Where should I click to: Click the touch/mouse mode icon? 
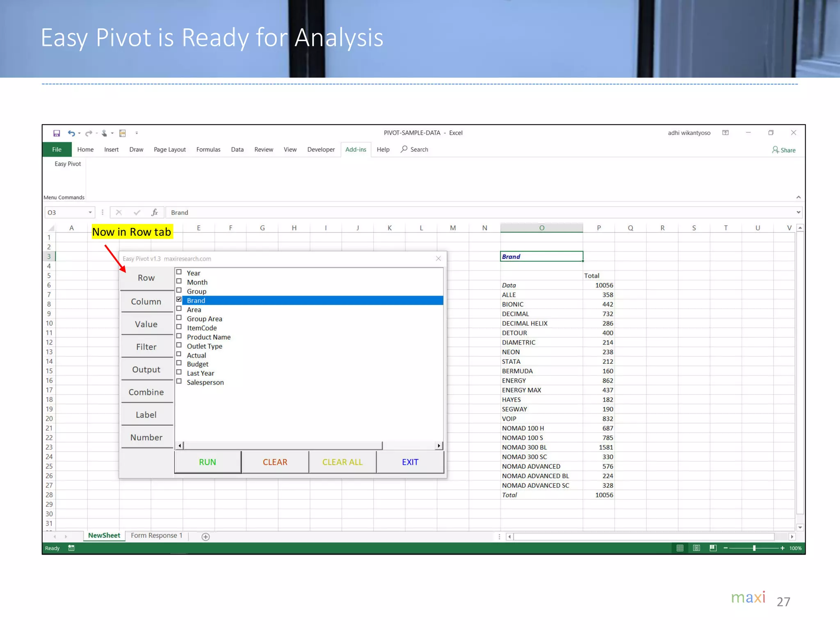[104, 133]
